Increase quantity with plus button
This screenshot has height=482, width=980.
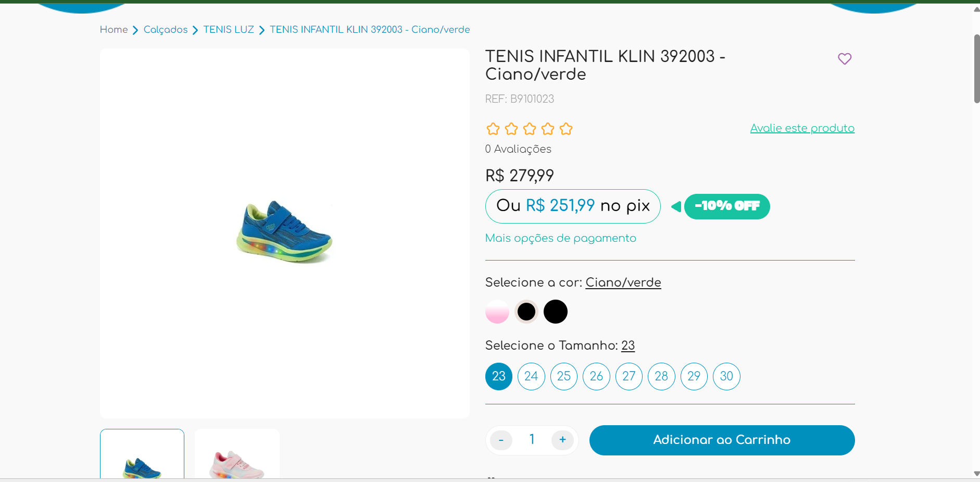click(562, 440)
